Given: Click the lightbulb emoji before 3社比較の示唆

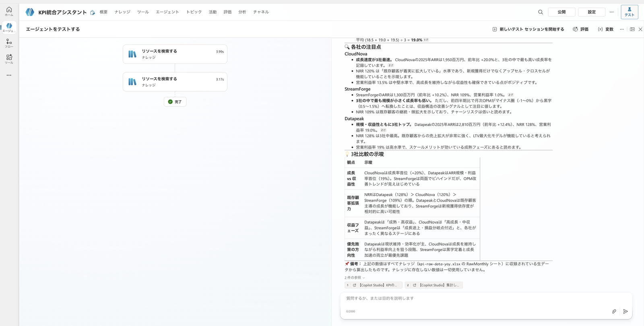Looking at the screenshot, I should point(347,154).
